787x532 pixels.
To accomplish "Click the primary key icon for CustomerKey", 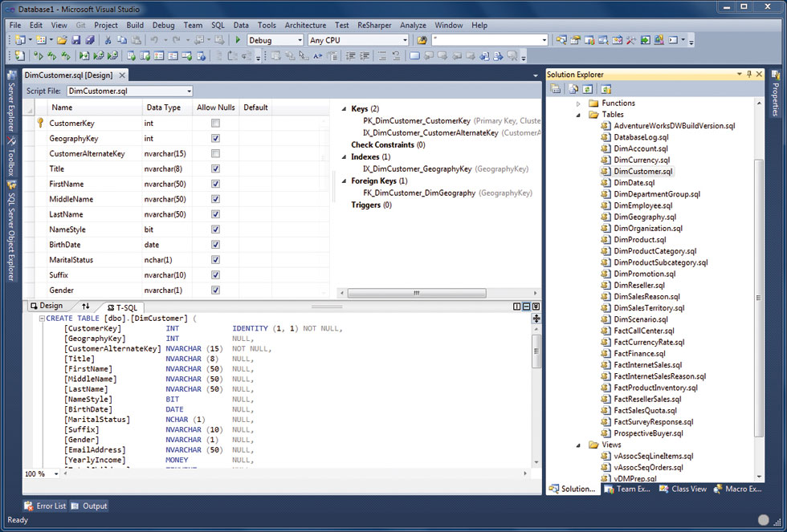I will (40, 123).
